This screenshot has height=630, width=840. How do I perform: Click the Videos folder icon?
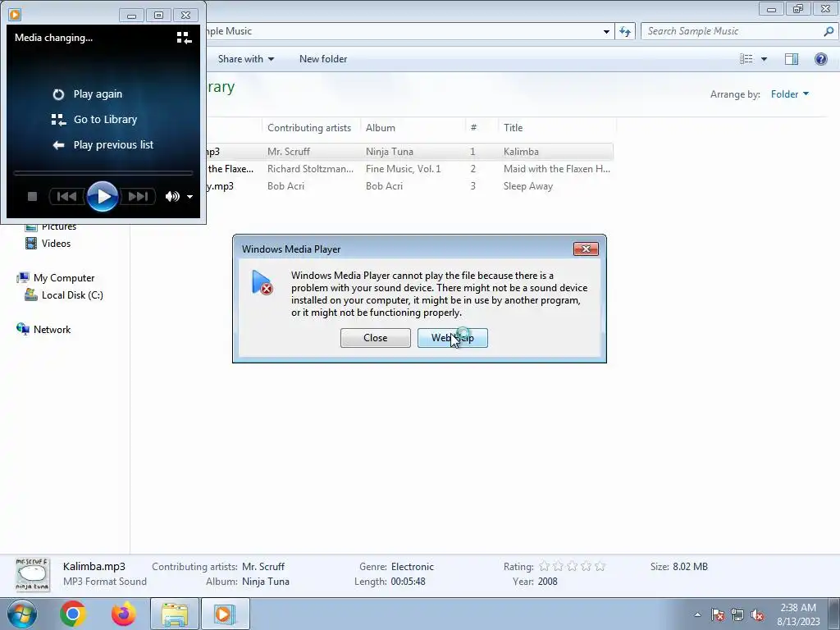click(32, 243)
